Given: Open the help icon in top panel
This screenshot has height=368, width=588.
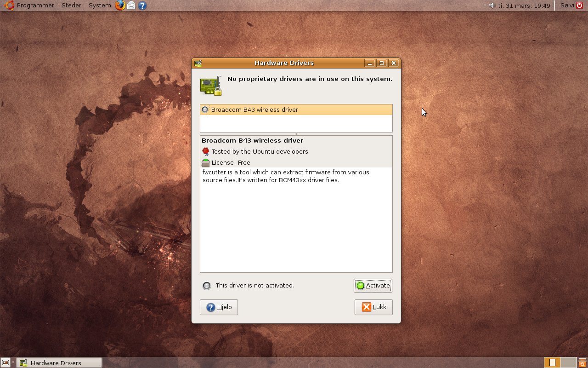Looking at the screenshot, I should [x=142, y=6].
